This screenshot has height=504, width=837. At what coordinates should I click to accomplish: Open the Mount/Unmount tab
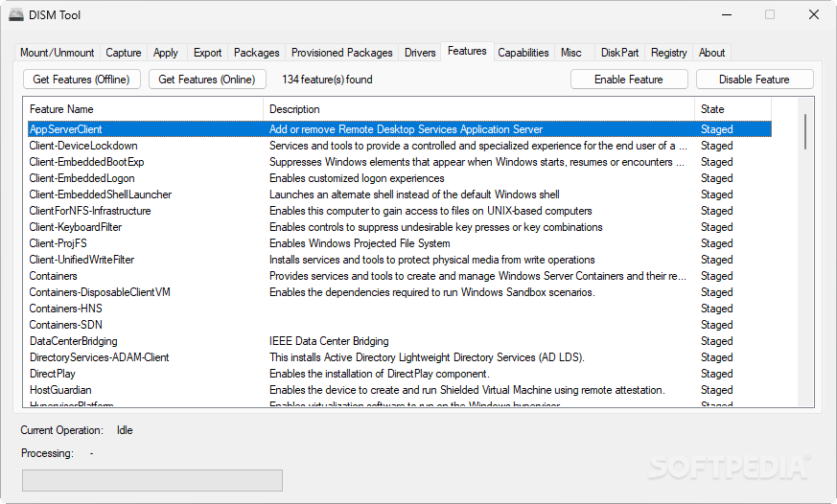pos(58,53)
